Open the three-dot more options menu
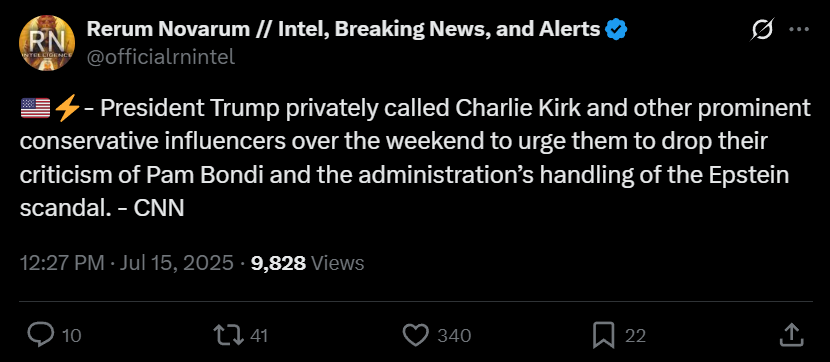 (x=799, y=30)
